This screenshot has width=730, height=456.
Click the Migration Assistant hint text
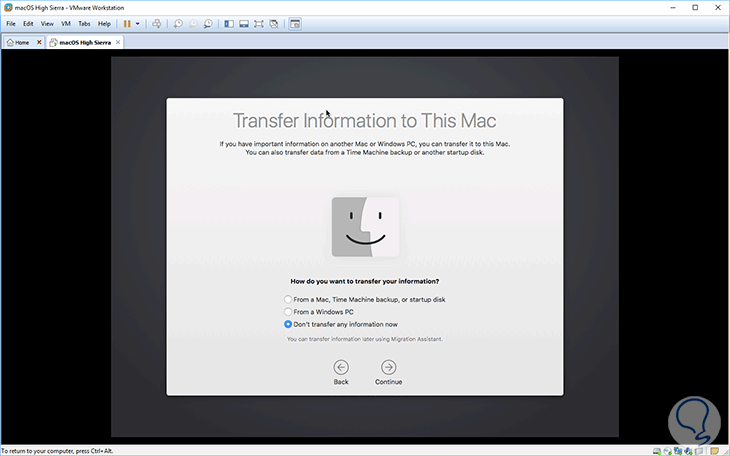click(x=365, y=339)
